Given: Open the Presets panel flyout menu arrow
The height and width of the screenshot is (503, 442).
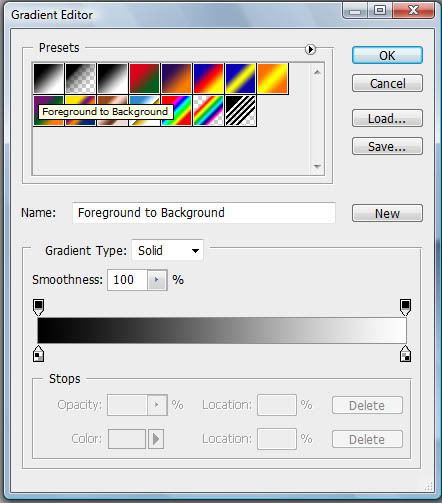Looking at the screenshot, I should click(310, 49).
